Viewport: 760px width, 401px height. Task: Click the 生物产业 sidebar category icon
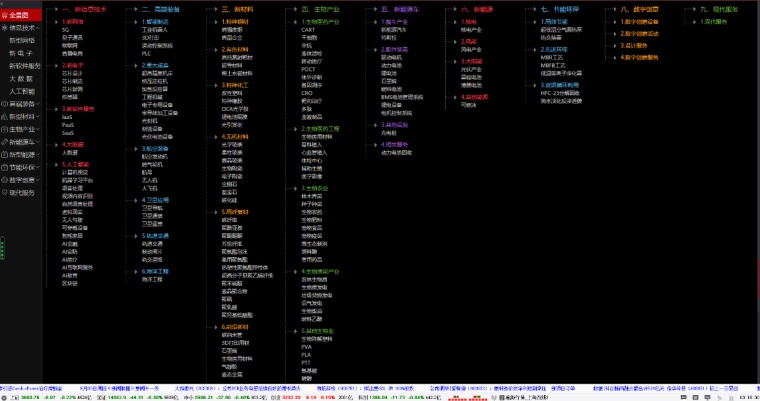(5, 129)
